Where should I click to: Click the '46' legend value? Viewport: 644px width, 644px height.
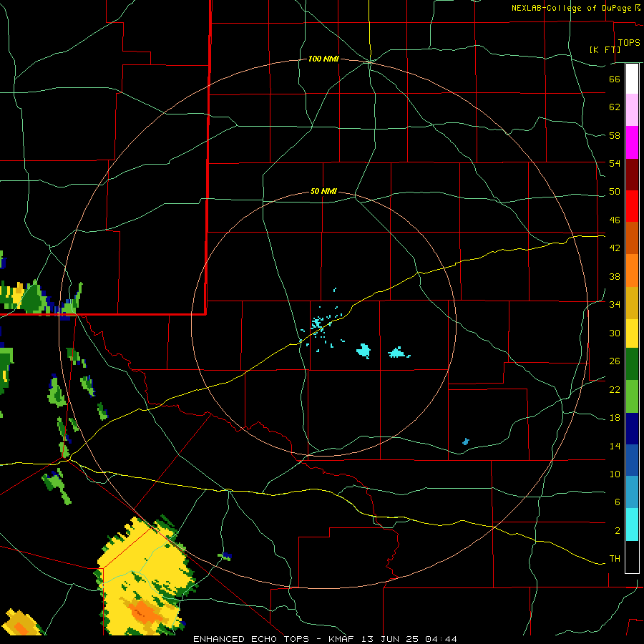615,220
